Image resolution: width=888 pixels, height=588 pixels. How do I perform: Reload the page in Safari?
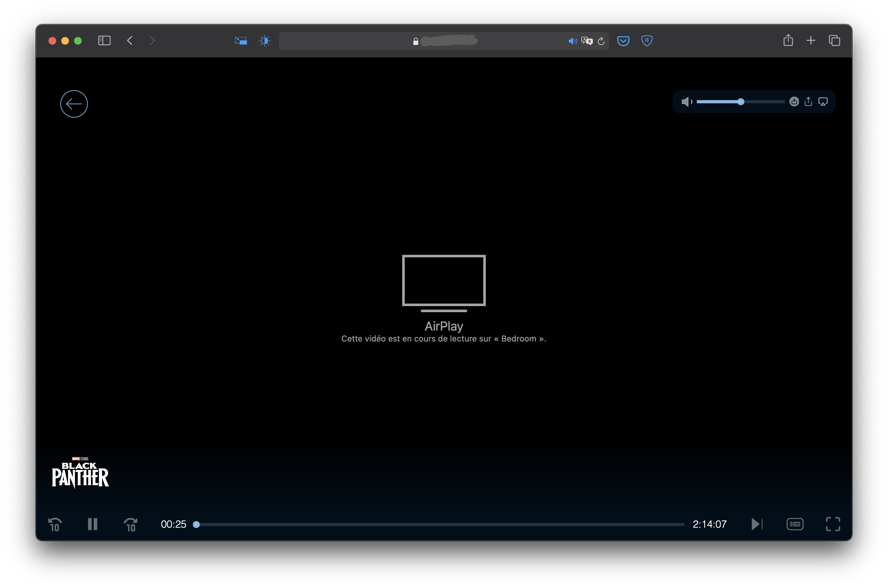tap(601, 41)
